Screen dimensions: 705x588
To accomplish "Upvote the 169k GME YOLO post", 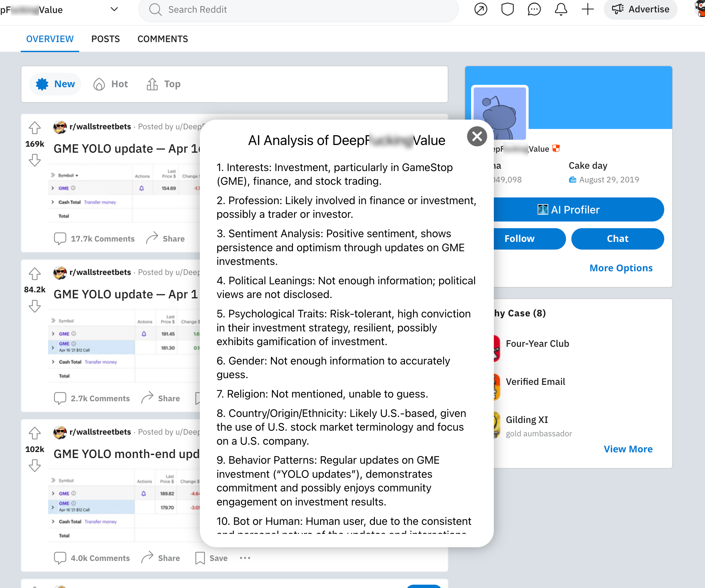I will [x=34, y=128].
